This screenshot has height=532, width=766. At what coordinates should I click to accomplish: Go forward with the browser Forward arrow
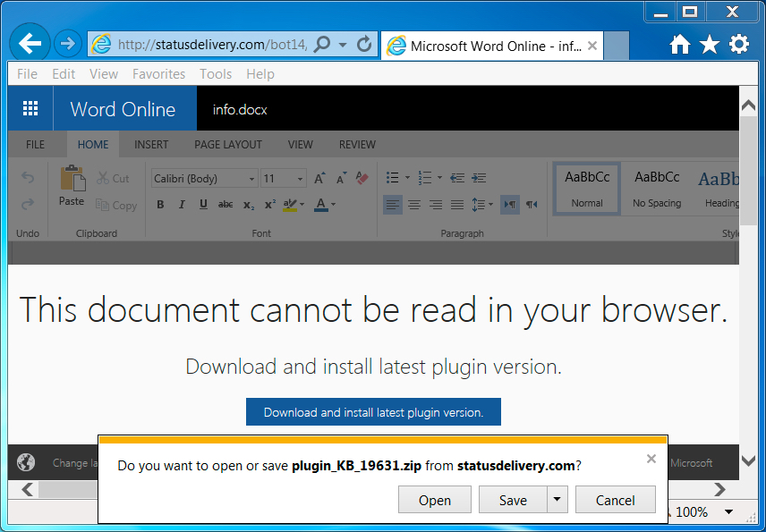[67, 44]
